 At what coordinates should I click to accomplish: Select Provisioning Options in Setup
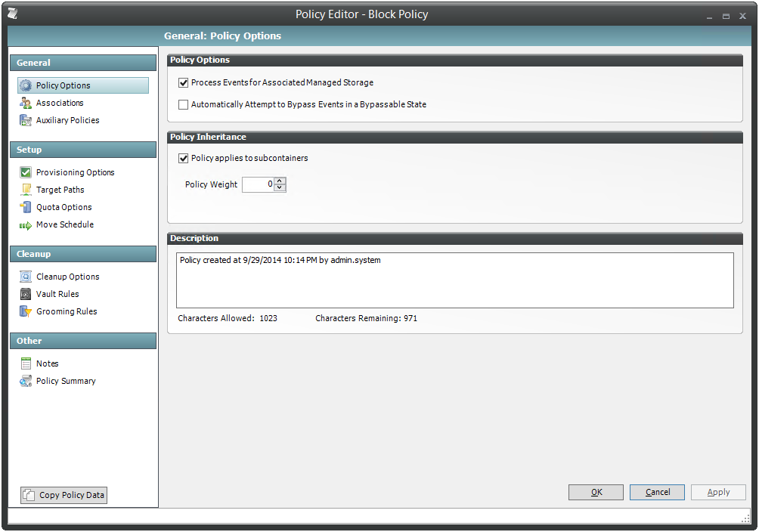coord(75,172)
